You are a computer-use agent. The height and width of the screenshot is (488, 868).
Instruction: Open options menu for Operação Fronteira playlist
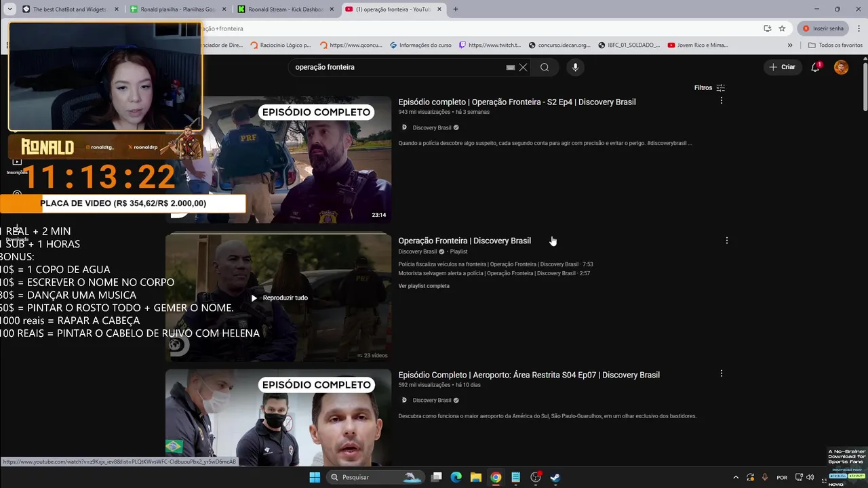pos(726,241)
